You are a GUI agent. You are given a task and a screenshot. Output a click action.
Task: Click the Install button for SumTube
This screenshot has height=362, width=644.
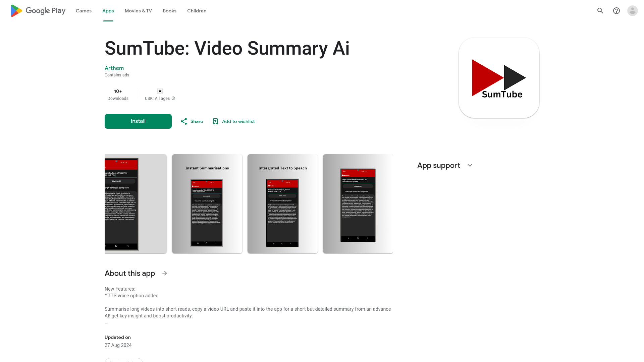(138, 121)
